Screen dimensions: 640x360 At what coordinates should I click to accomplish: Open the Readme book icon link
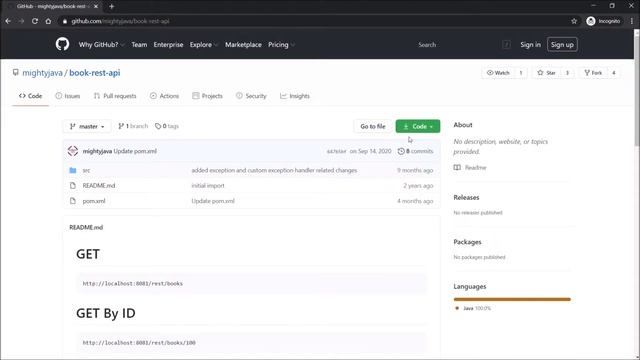[x=457, y=167]
